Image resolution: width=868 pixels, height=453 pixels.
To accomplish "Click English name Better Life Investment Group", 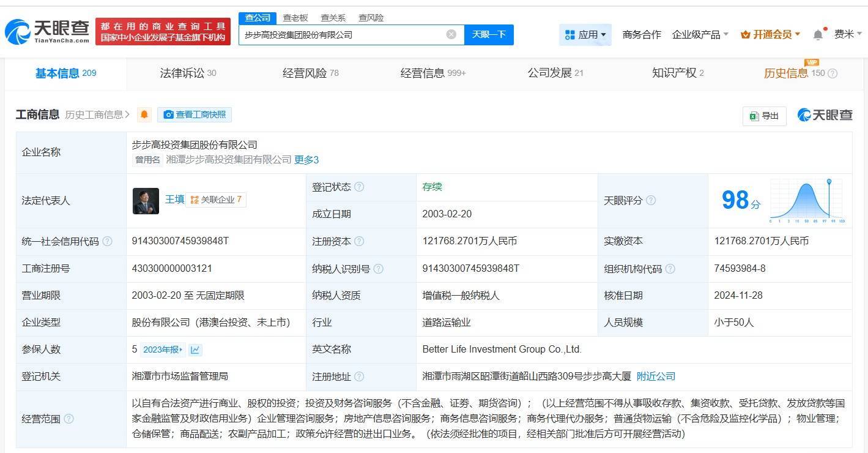I will tap(502, 349).
